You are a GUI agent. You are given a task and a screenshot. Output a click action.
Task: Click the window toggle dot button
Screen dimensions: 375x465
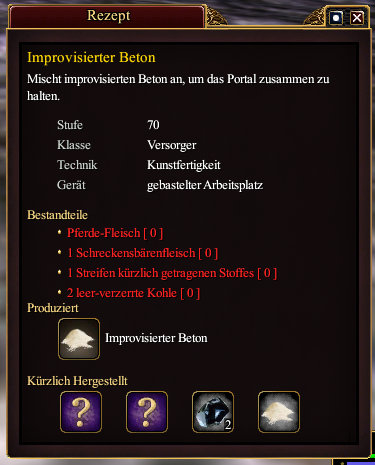point(336,18)
